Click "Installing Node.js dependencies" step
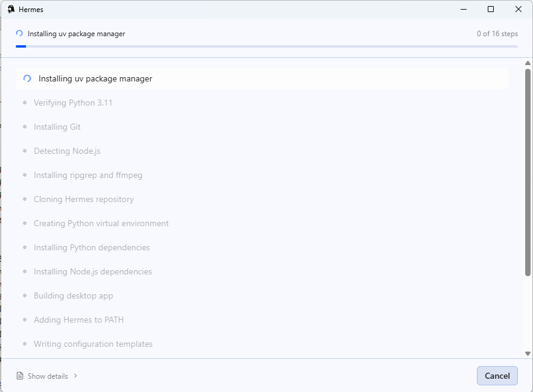Screen dimensions: 533x392 tap(93, 271)
